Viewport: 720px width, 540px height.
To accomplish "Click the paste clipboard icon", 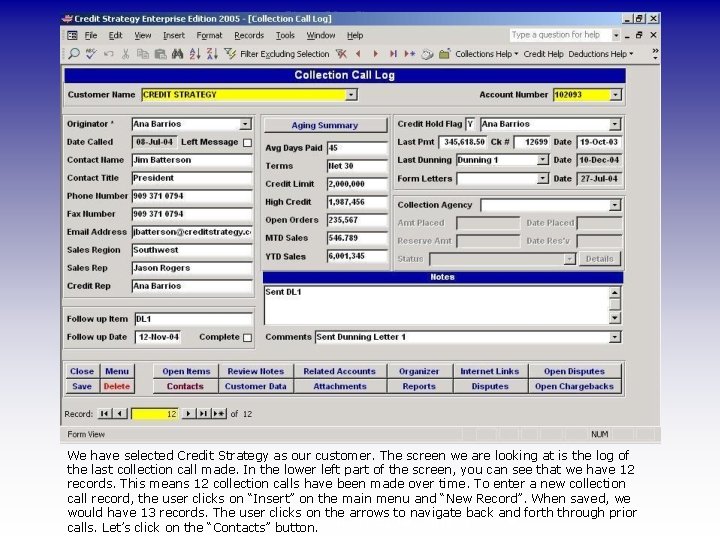I will pyautogui.click(x=160, y=54).
